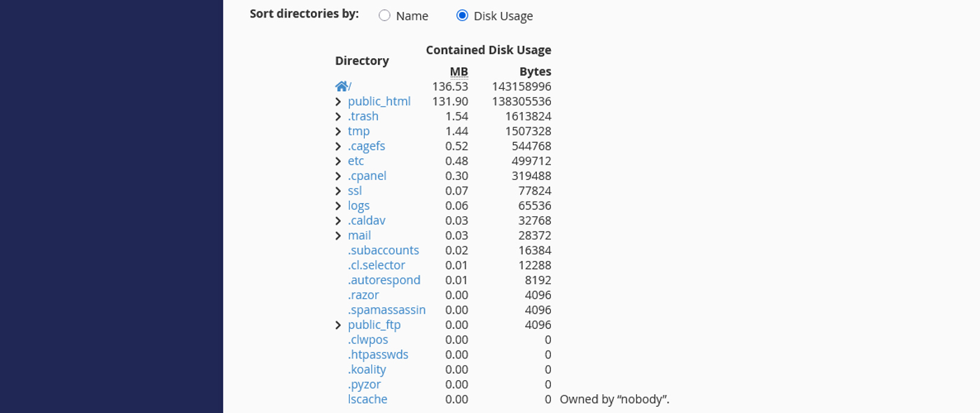Image resolution: width=980 pixels, height=413 pixels.
Task: Expand the ssl directory chevron
Action: (x=338, y=191)
